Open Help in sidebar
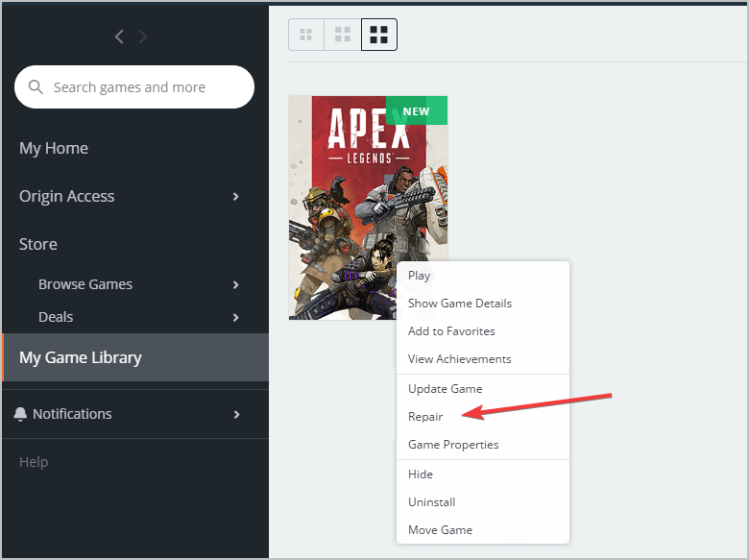The width and height of the screenshot is (749, 560). point(34,462)
